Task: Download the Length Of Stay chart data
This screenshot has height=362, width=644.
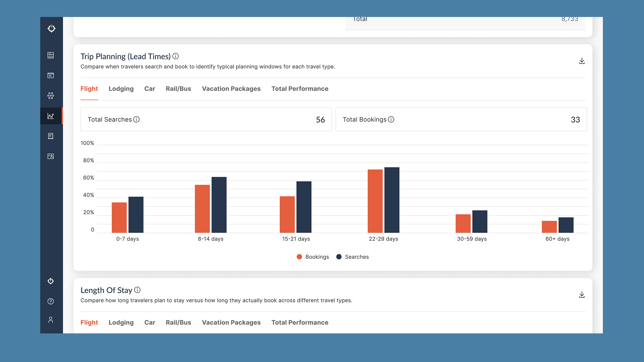Action: coord(581,294)
